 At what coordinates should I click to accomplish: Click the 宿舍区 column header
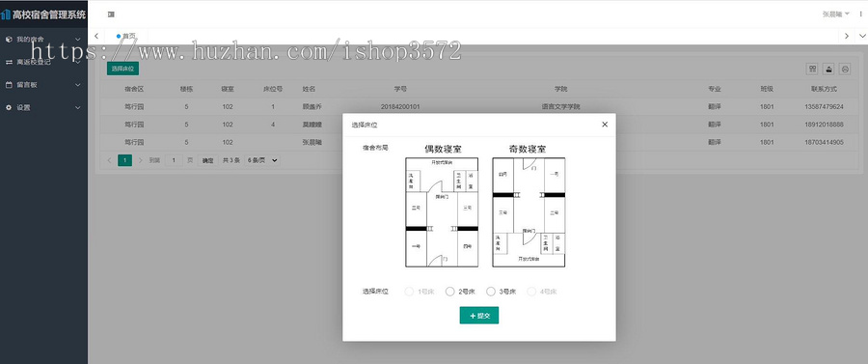(134, 89)
